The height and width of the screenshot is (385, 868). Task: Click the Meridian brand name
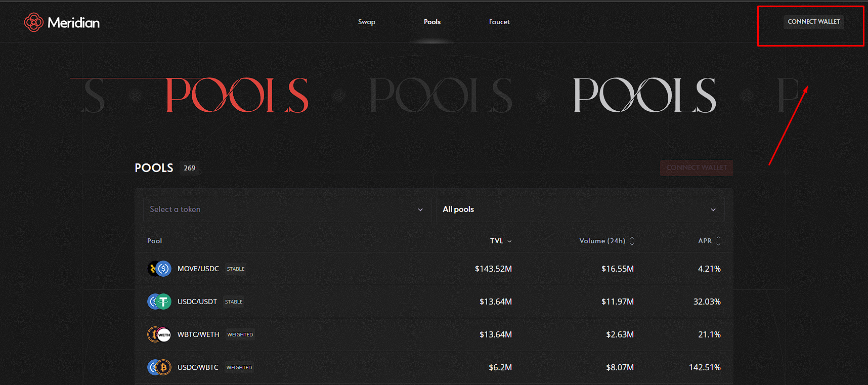[x=74, y=23]
